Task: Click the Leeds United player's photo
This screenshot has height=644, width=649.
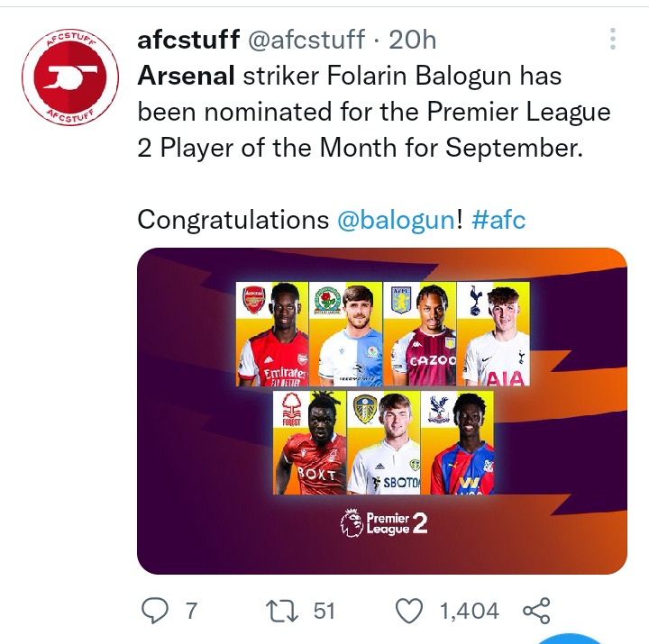Action: pyautogui.click(x=384, y=442)
